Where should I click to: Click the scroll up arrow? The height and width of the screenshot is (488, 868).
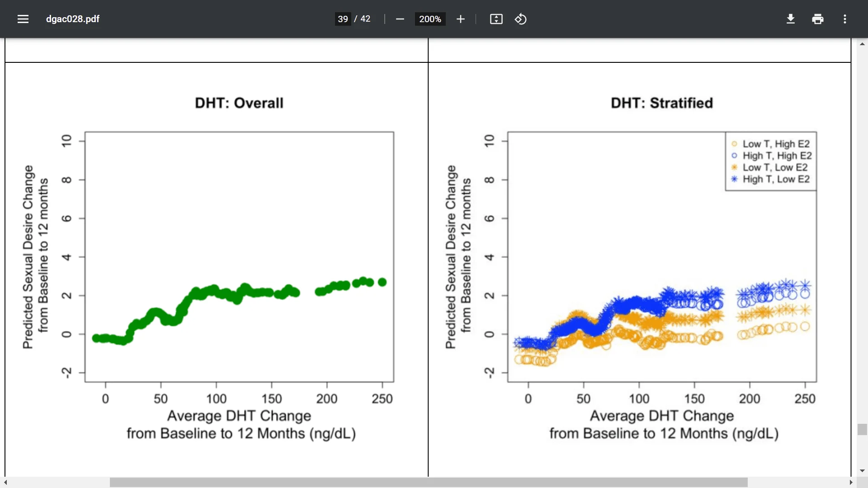coord(862,44)
